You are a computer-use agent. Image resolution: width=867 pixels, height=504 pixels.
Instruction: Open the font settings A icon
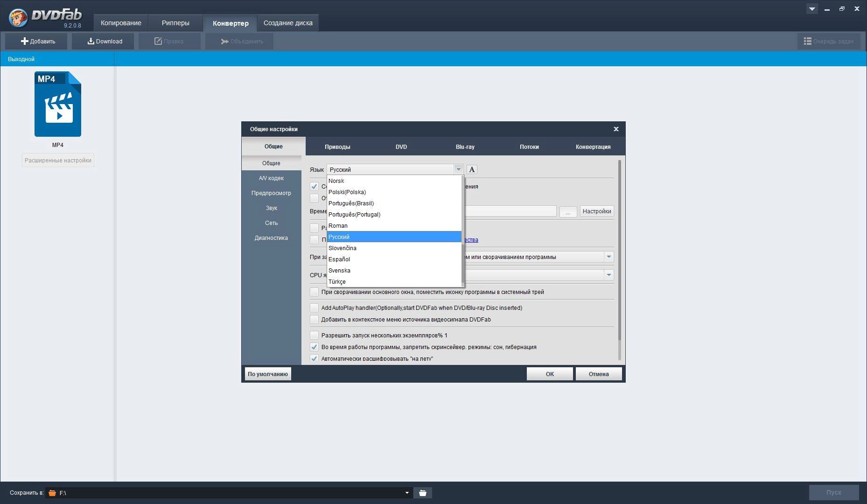pos(472,169)
